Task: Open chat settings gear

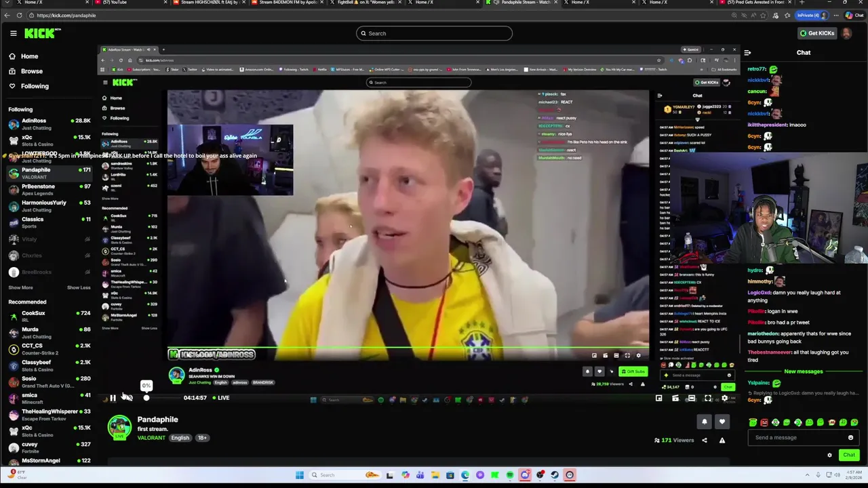Action: [829, 455]
